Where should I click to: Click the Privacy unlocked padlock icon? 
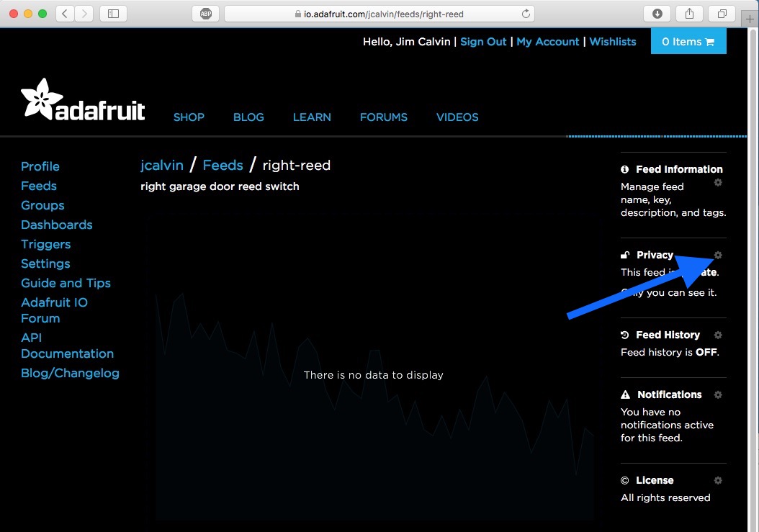pos(625,255)
